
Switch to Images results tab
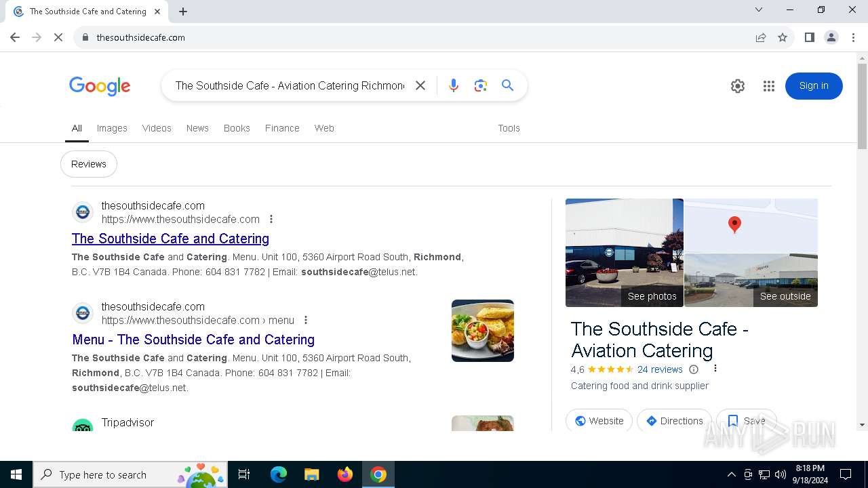pos(112,128)
